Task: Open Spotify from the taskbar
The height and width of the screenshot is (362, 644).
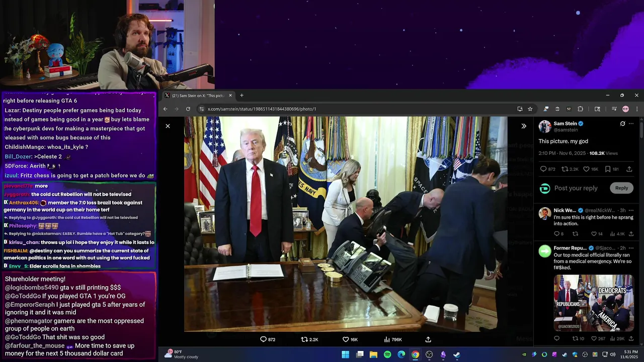Action: (387, 354)
